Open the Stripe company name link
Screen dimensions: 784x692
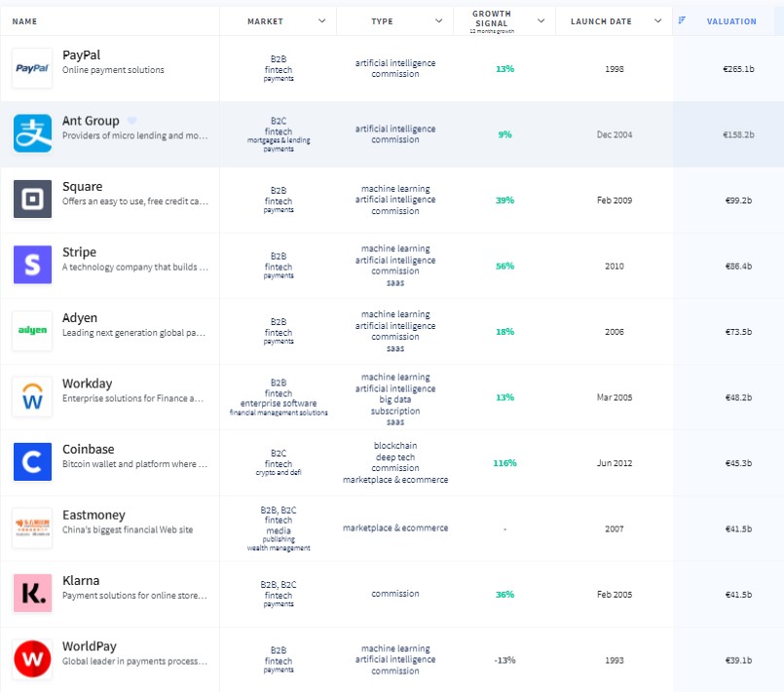pos(79,252)
